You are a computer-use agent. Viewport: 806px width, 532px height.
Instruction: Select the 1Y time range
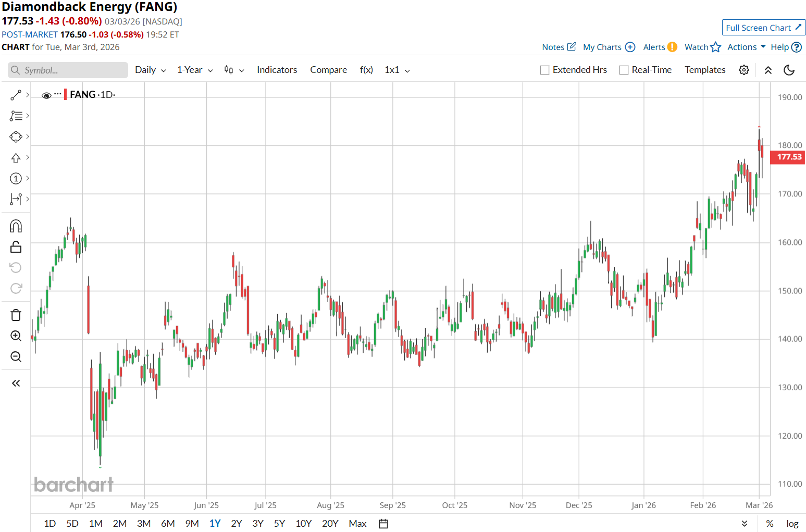pyautogui.click(x=215, y=523)
